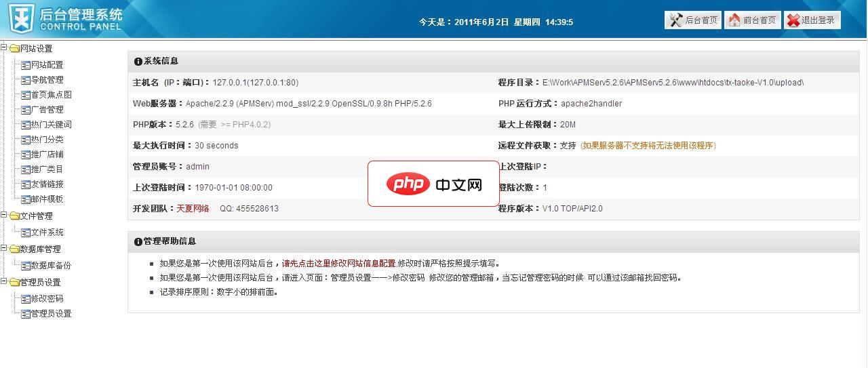Click the page icon for 修改密码
The height and width of the screenshot is (368, 868).
(x=26, y=299)
